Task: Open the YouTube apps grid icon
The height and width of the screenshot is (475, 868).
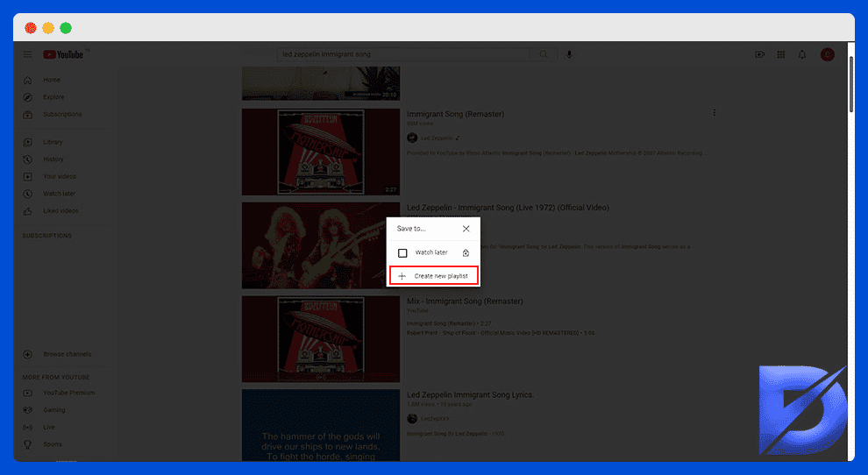Action: pyautogui.click(x=780, y=54)
